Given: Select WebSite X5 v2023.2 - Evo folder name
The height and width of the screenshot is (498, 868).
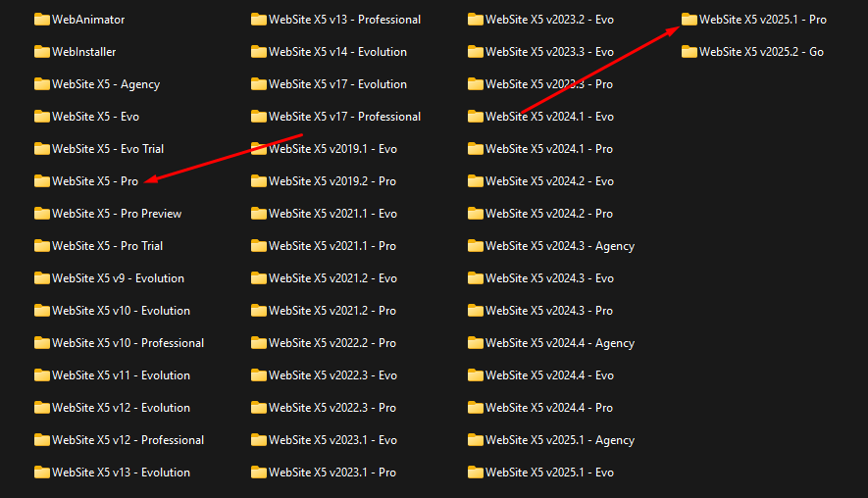Looking at the screenshot, I should [549, 20].
